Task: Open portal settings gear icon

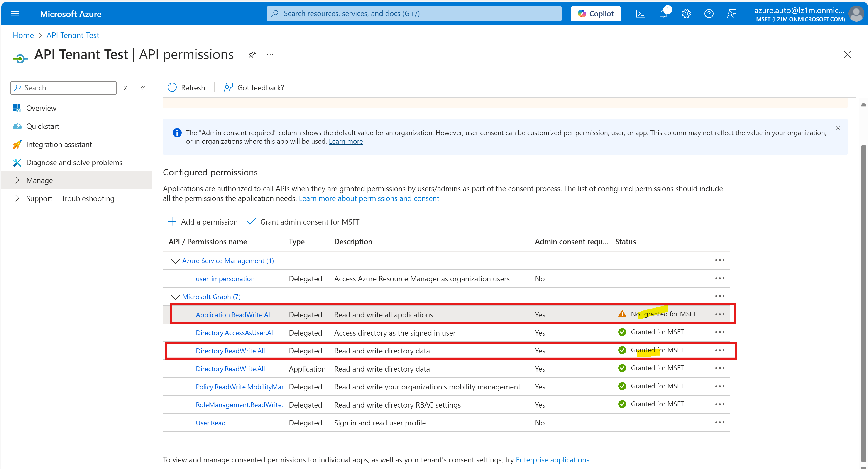Action: (686, 14)
